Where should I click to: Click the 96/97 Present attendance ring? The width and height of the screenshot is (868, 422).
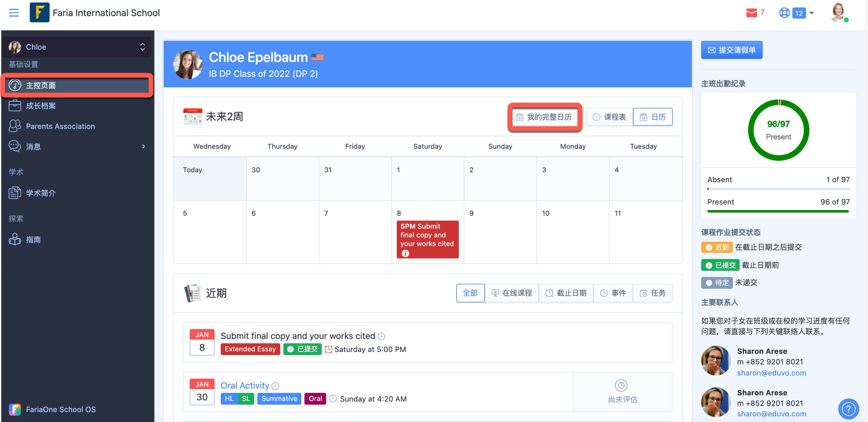(x=778, y=130)
